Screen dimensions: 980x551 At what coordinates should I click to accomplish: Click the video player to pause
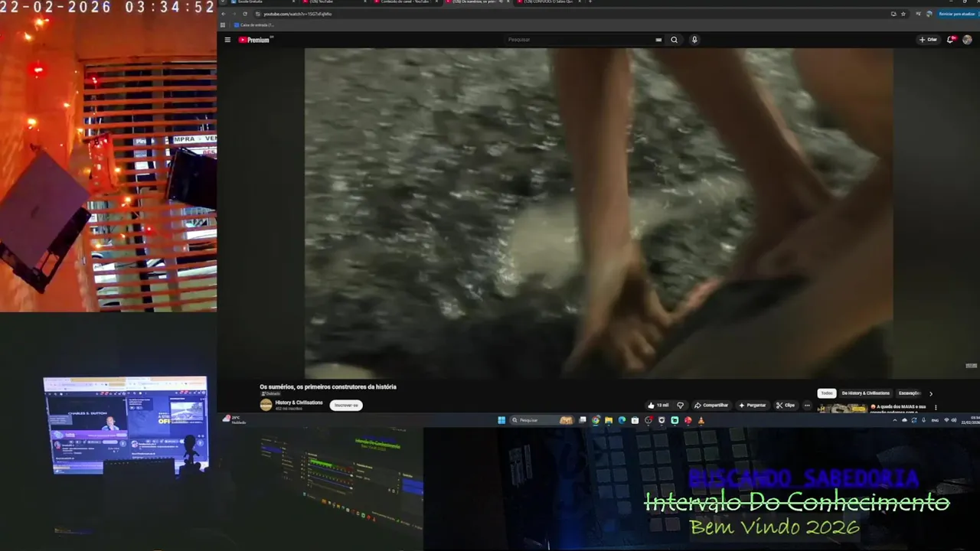tap(599, 213)
